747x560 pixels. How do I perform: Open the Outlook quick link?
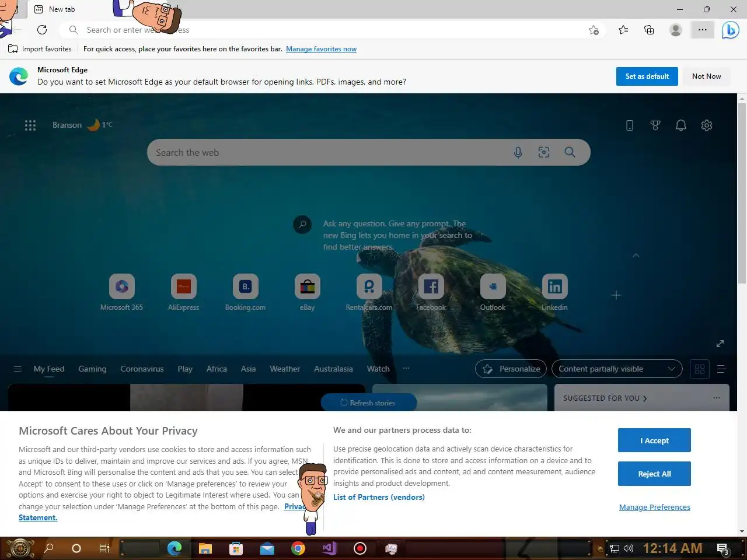tap(493, 292)
